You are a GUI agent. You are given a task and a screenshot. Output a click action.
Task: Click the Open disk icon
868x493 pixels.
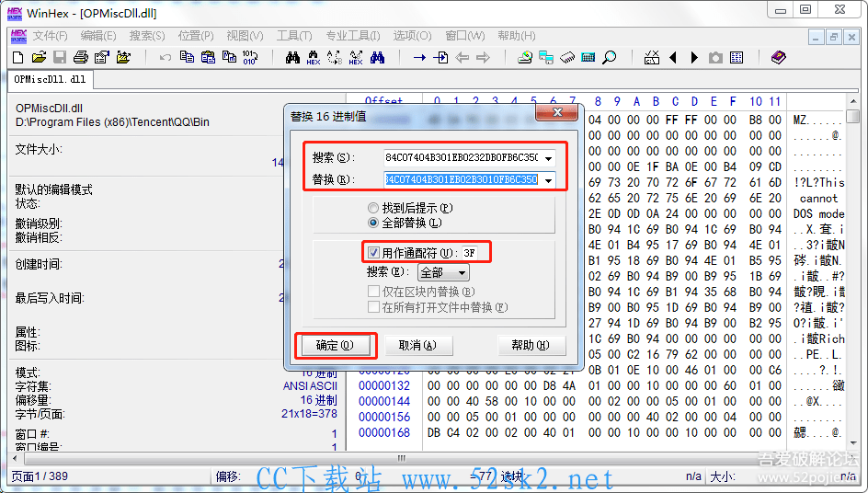(x=525, y=58)
